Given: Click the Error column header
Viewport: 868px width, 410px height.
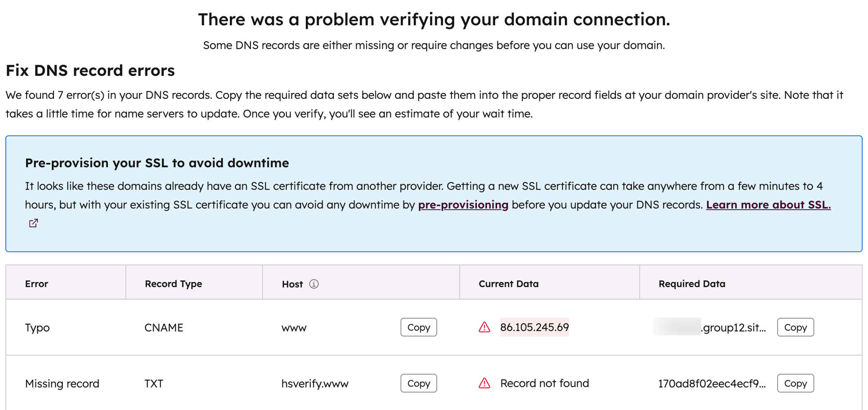Looking at the screenshot, I should click(36, 284).
